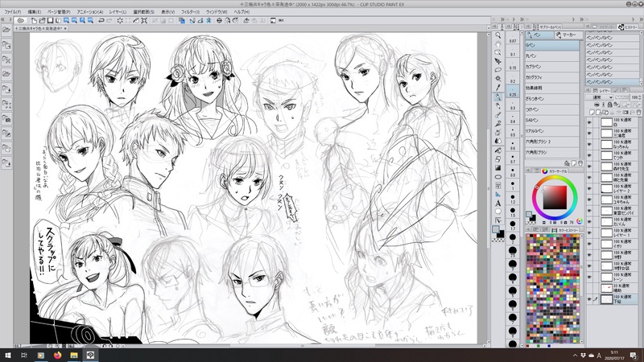Click the New document icon in command bar
Screen dimensions: 644x362
pyautogui.click(x=34, y=21)
